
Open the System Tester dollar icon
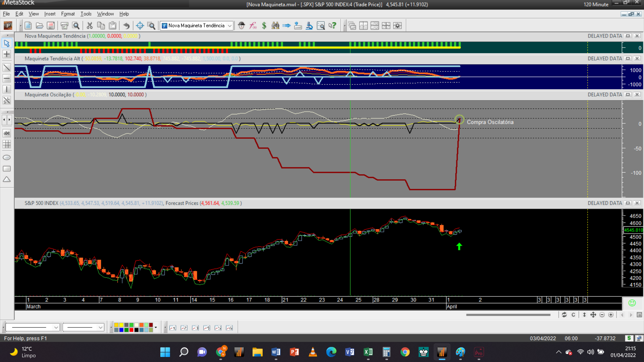coord(264,25)
